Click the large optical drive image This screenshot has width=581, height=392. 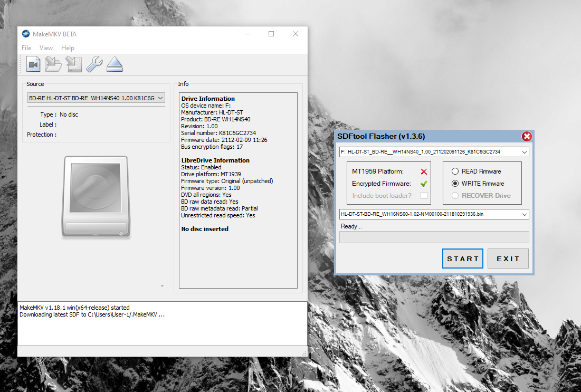[x=96, y=196]
